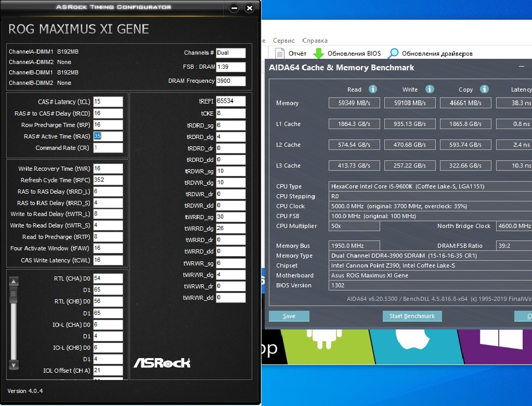Click the RAS# Active Time (tRAS) field
The height and width of the screenshot is (406, 532).
[108, 136]
